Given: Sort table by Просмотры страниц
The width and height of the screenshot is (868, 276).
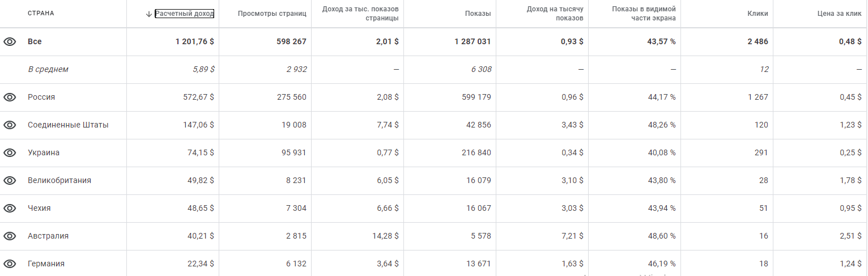Looking at the screenshot, I should [x=272, y=14].
